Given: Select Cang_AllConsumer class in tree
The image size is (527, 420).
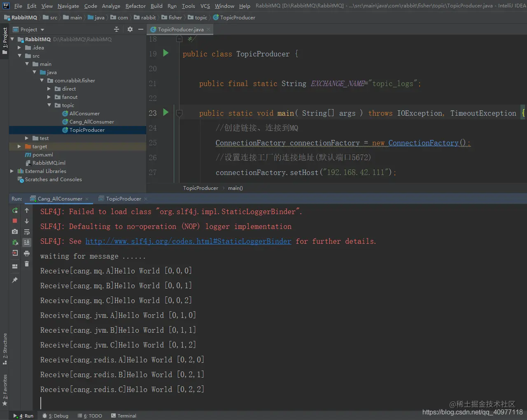Looking at the screenshot, I should click(x=91, y=122).
